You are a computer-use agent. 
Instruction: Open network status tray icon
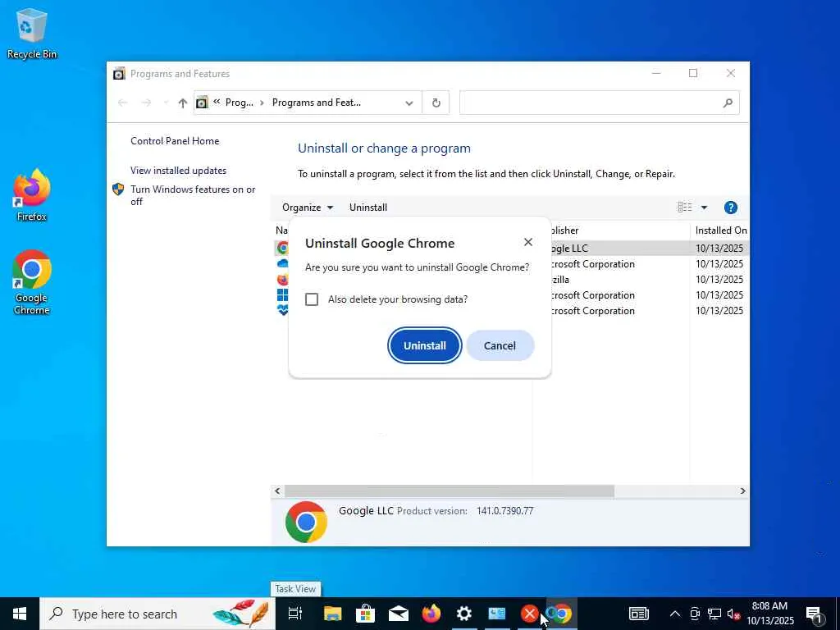click(x=714, y=614)
